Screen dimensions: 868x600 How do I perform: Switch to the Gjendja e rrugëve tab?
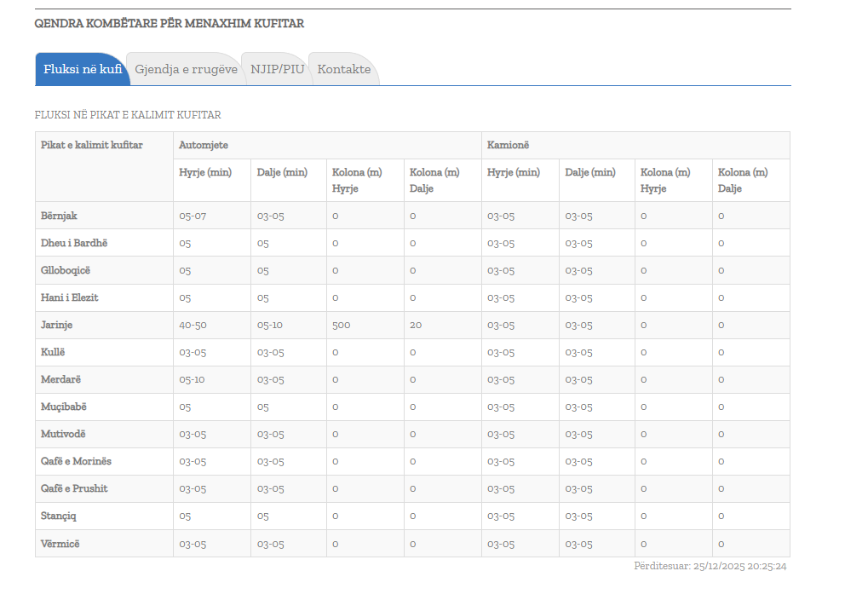pyautogui.click(x=186, y=69)
